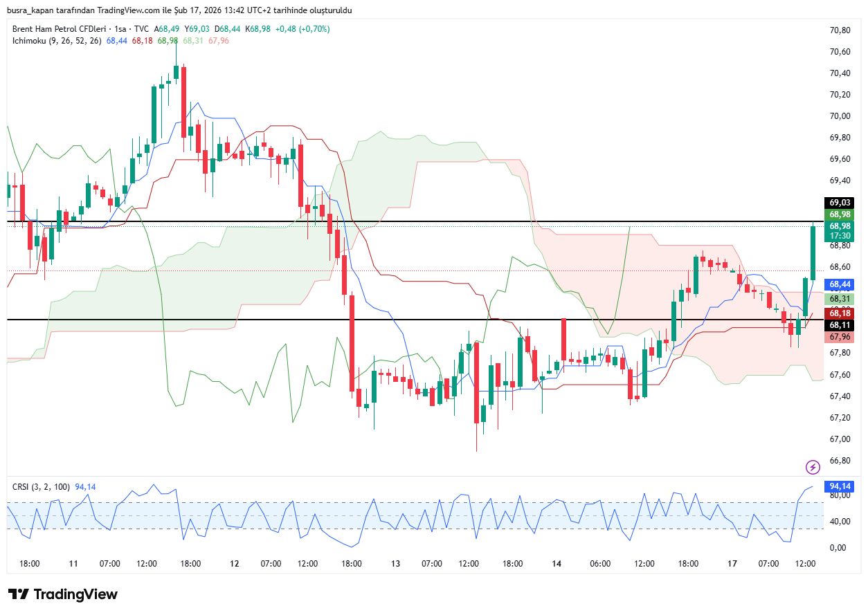Click date 14 on the time axis
This screenshot has height=615, width=868.
coord(557,564)
